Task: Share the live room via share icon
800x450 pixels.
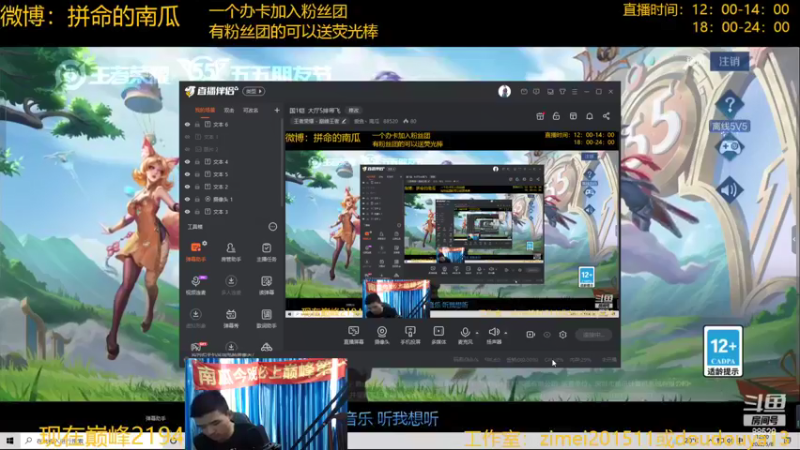Action: pos(606,116)
